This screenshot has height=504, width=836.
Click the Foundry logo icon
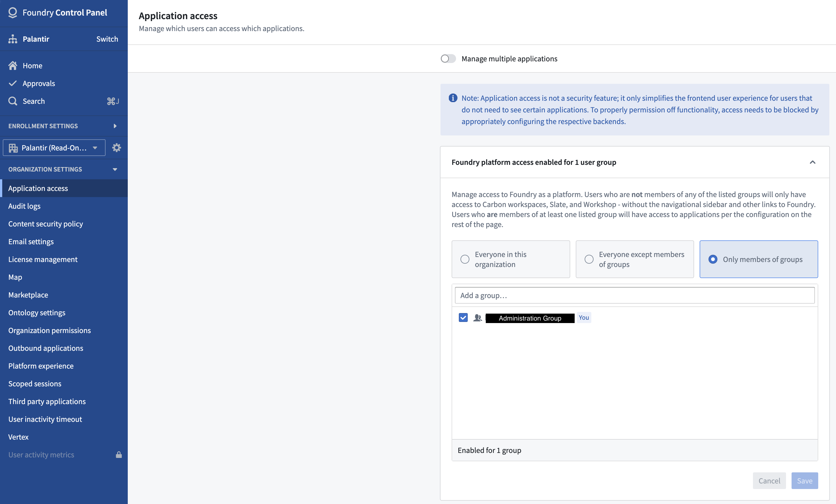[12, 12]
